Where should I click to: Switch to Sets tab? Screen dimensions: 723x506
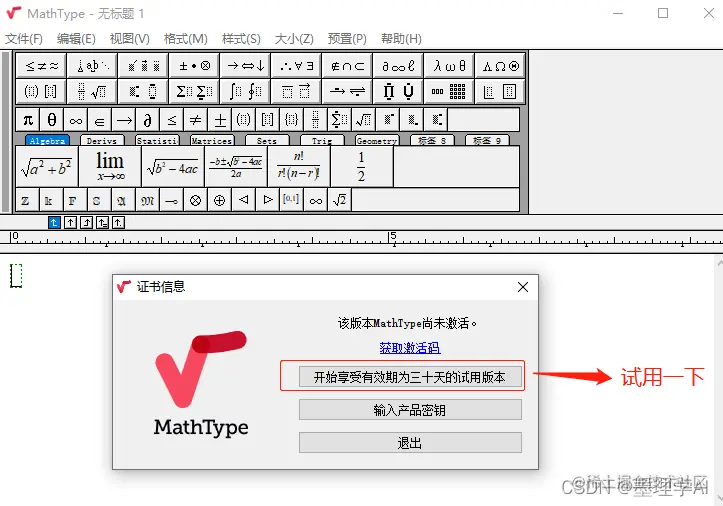pos(267,140)
